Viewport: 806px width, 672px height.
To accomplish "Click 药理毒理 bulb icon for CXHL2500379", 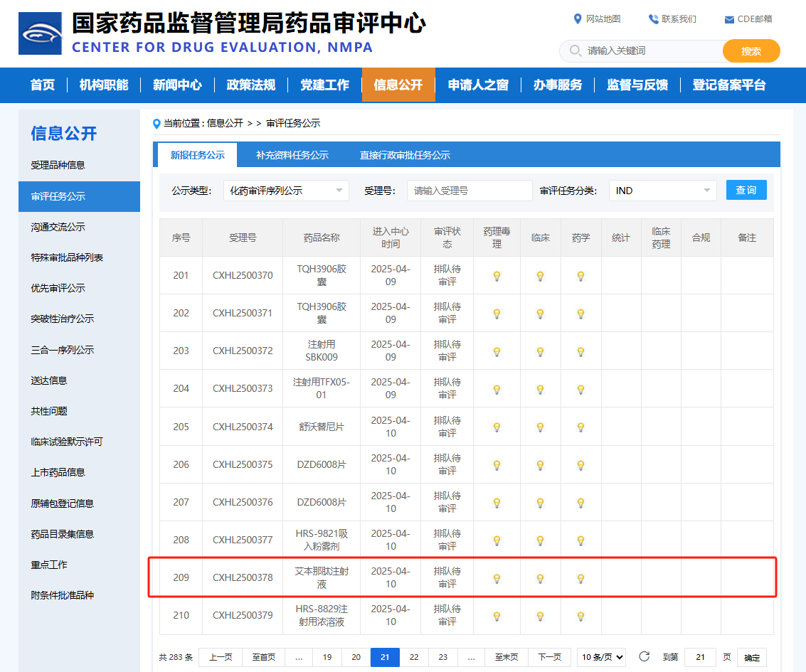I will coord(497,616).
